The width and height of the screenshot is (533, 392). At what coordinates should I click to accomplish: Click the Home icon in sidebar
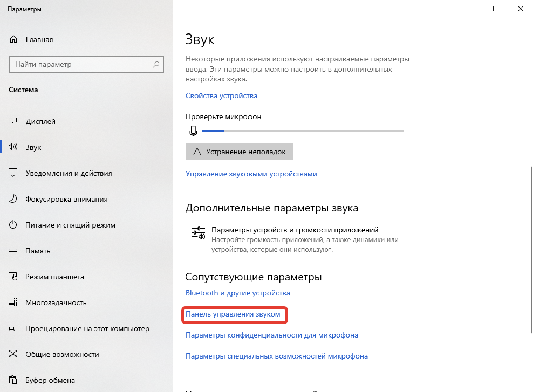[14, 40]
